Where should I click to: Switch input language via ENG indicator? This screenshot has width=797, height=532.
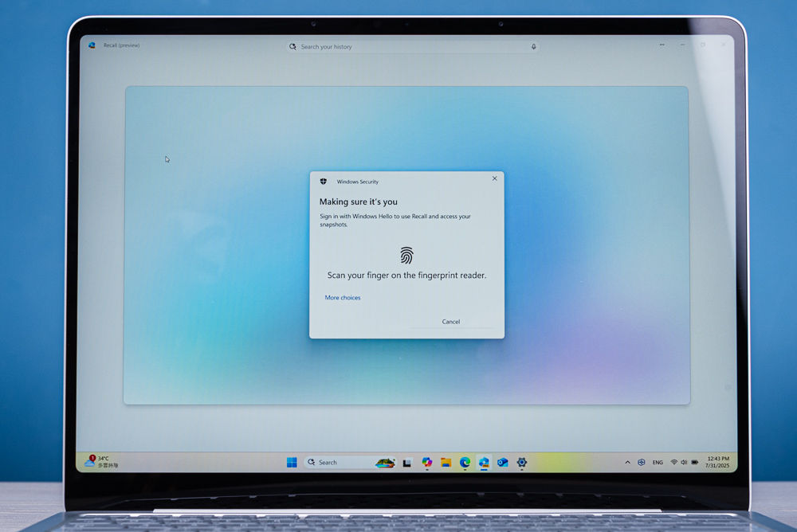(658, 463)
